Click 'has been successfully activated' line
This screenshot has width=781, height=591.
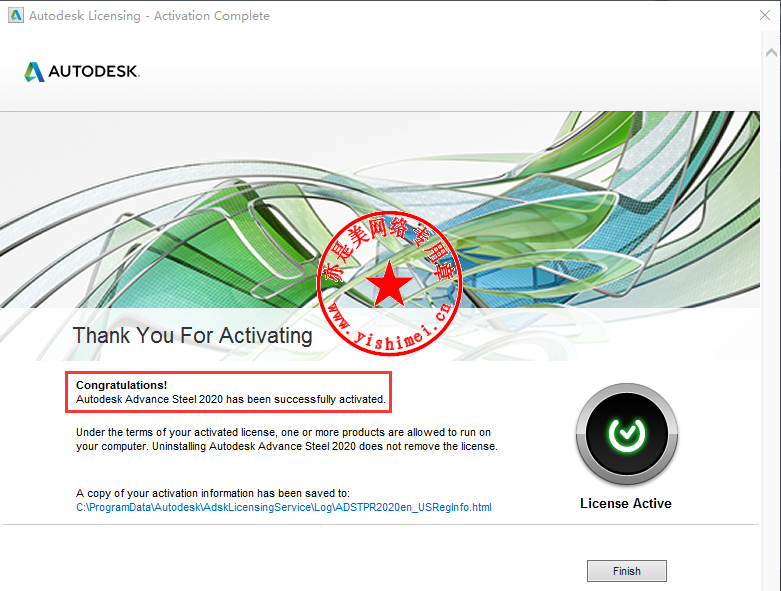(231, 399)
